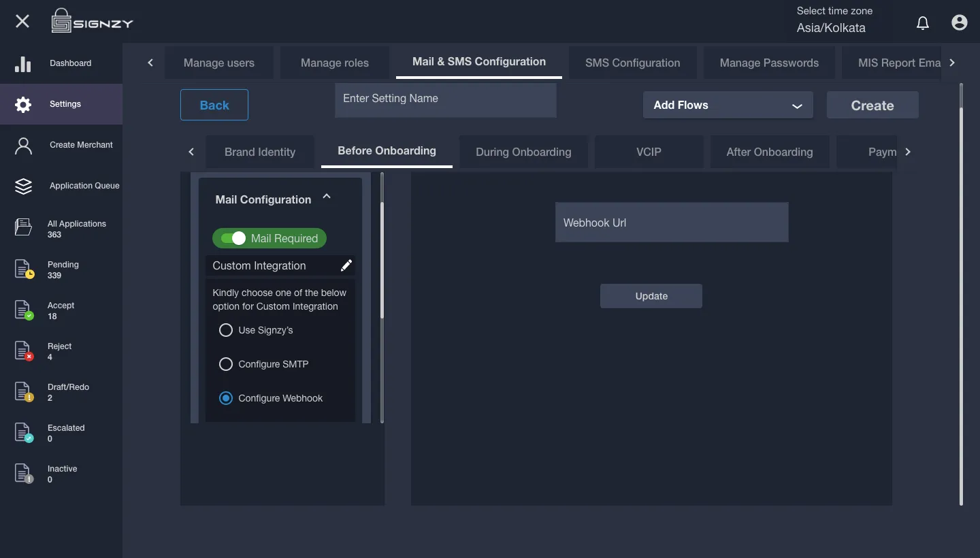Click the Update button
Screen dimensions: 980x558
(x=651, y=296)
